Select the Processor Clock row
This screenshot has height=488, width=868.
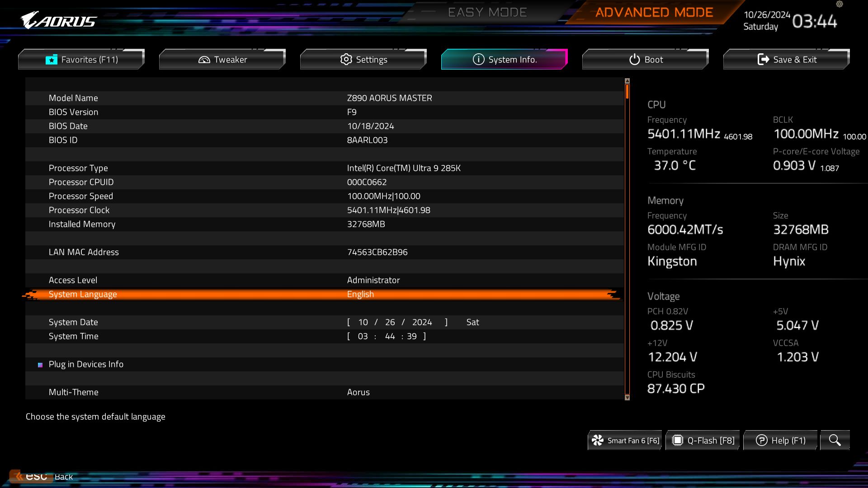324,210
